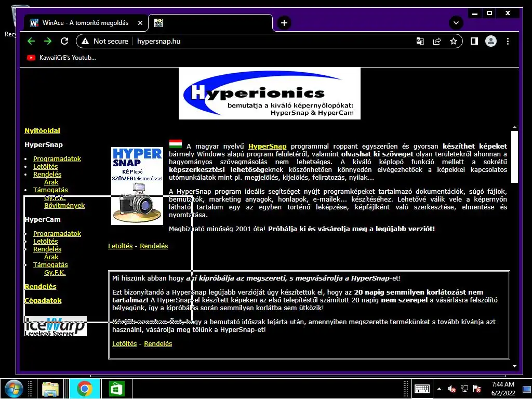Open the Chrome three-dot menu
The image size is (532, 399).
(508, 42)
